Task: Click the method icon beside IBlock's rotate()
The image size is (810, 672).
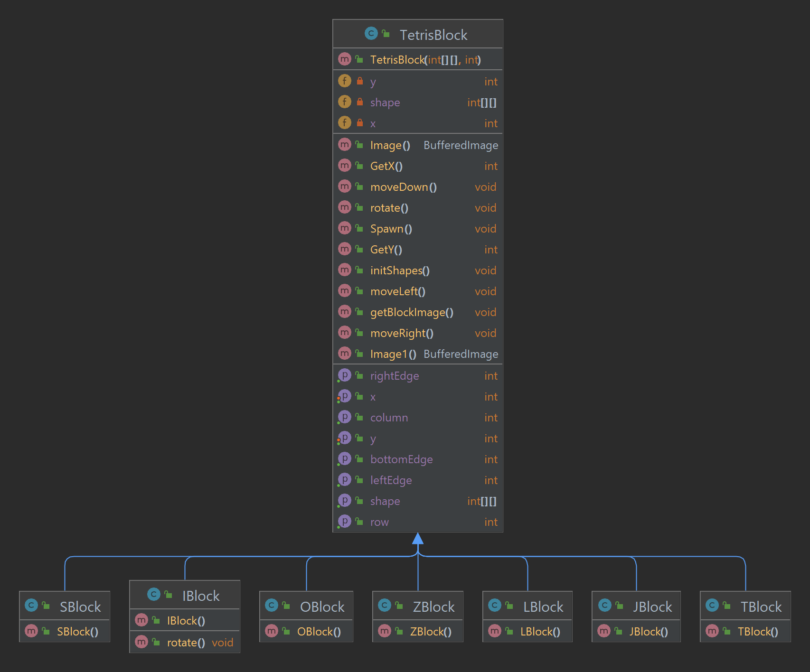Action: coord(141,642)
